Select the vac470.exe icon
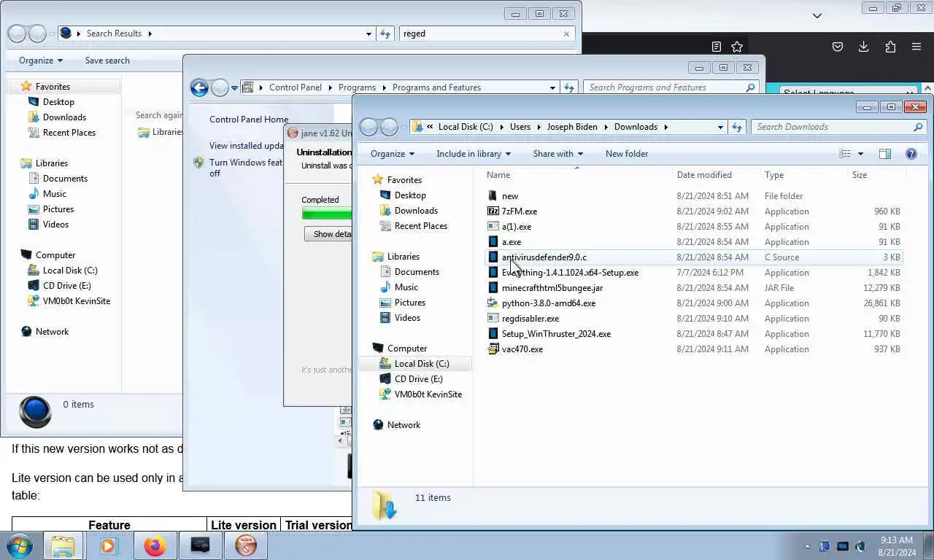This screenshot has height=560, width=934. click(493, 349)
